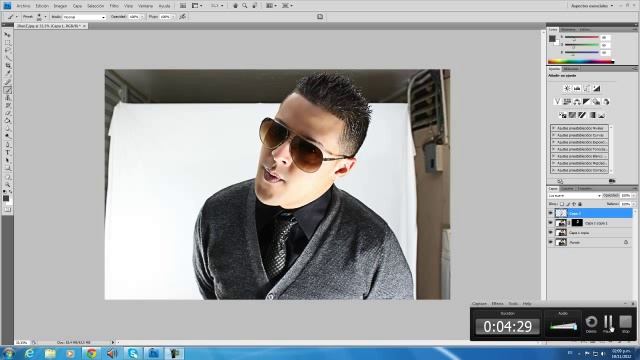640x360 pixels.
Task: Select the Brush tool in toolbox
Action: click(7, 90)
